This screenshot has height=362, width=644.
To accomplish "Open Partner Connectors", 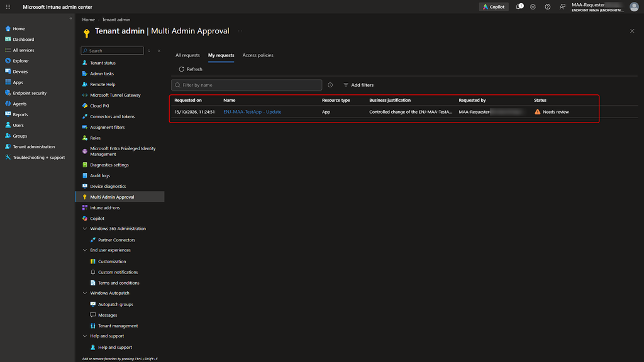I will pos(116,239).
